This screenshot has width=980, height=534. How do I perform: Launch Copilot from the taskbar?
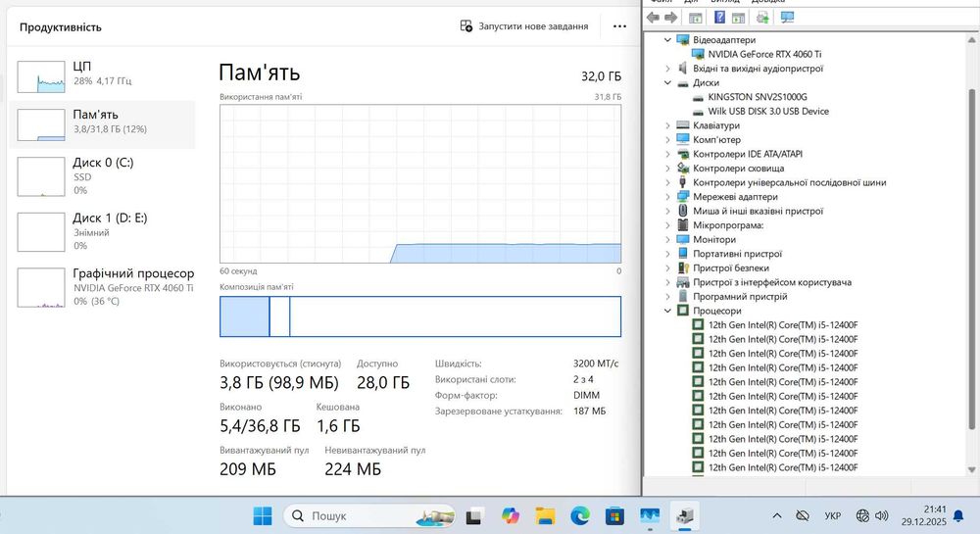pos(510,516)
